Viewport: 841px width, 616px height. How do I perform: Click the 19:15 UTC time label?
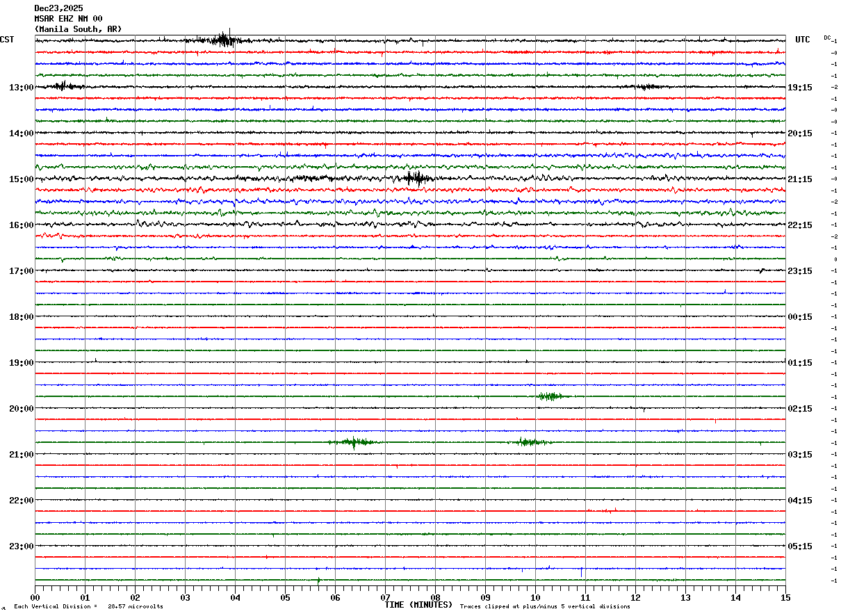(800, 88)
